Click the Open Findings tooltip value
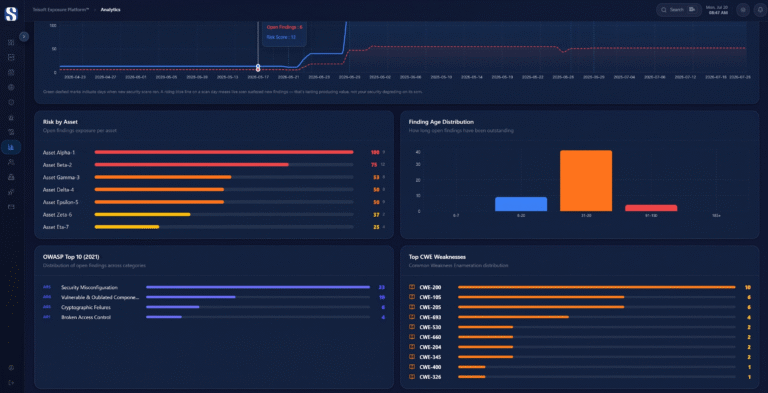Viewport: 768px width, 393px height. [x=284, y=27]
